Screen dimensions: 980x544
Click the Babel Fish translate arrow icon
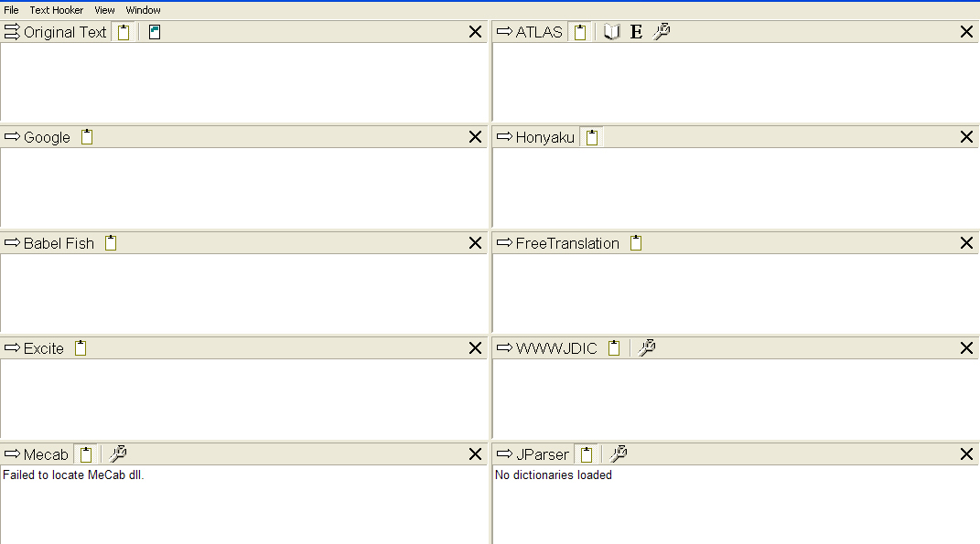coord(12,242)
